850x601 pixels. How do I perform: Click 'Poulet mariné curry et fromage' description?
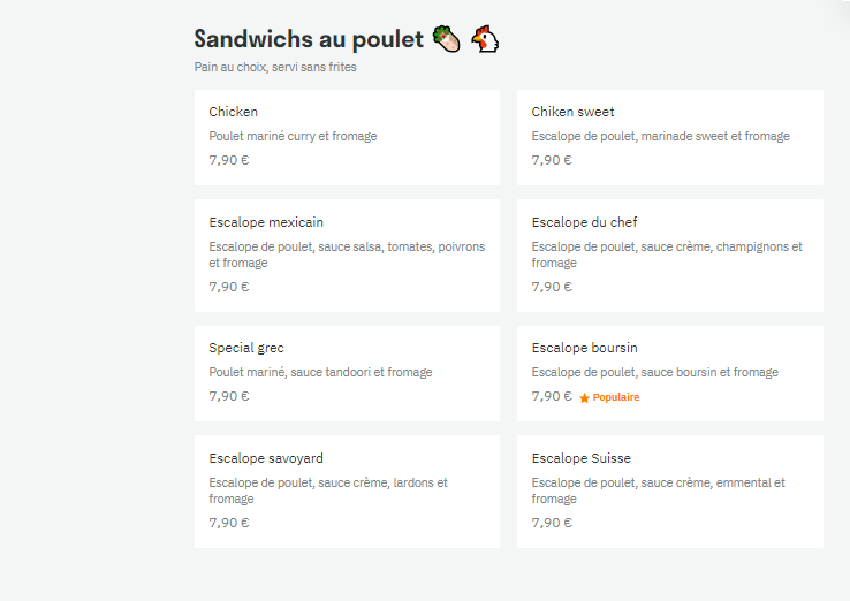(x=293, y=136)
